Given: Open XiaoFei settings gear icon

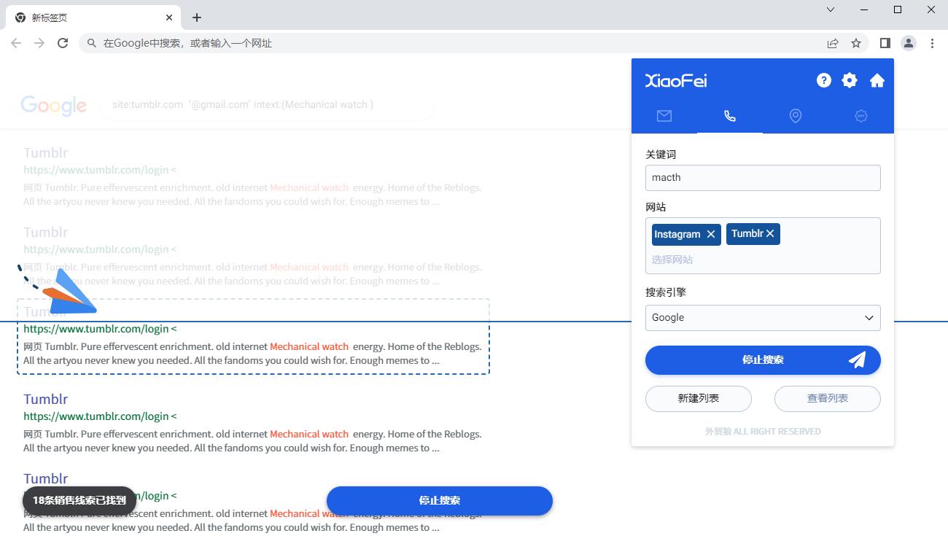Looking at the screenshot, I should (850, 80).
